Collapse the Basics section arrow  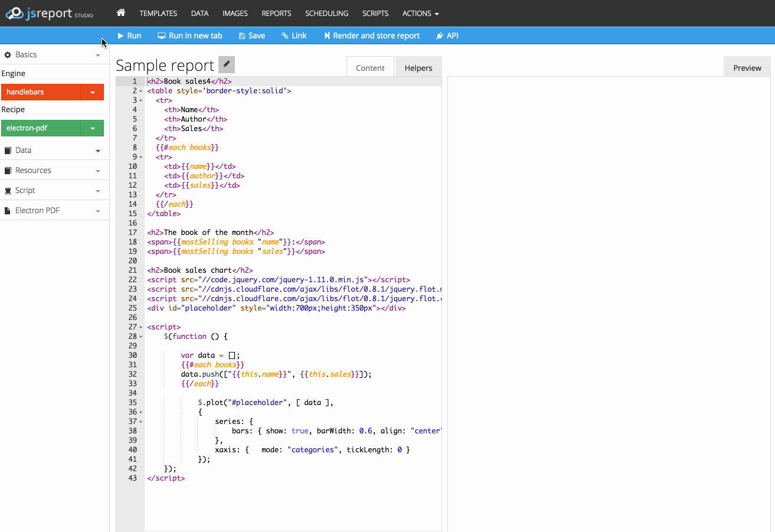(x=98, y=55)
